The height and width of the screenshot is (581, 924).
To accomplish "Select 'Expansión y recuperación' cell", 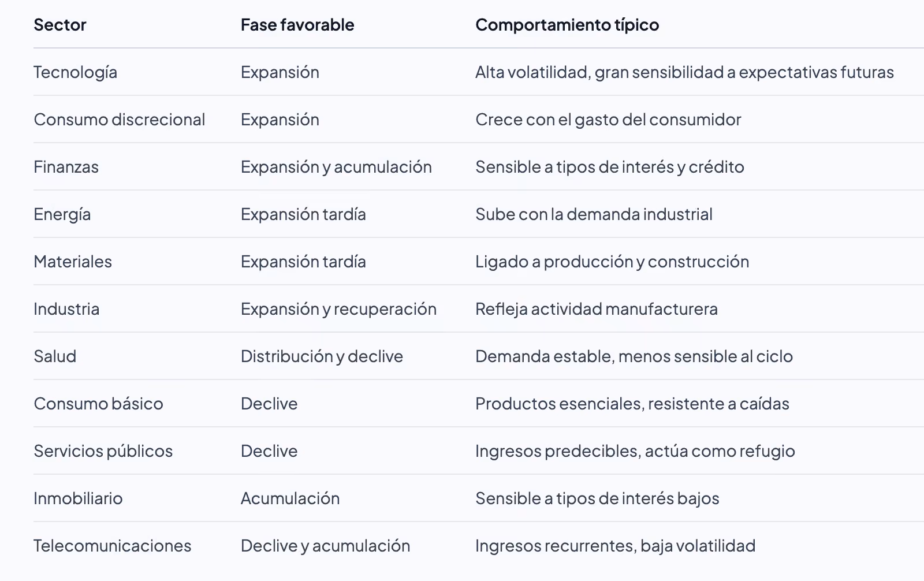I will click(x=339, y=309).
